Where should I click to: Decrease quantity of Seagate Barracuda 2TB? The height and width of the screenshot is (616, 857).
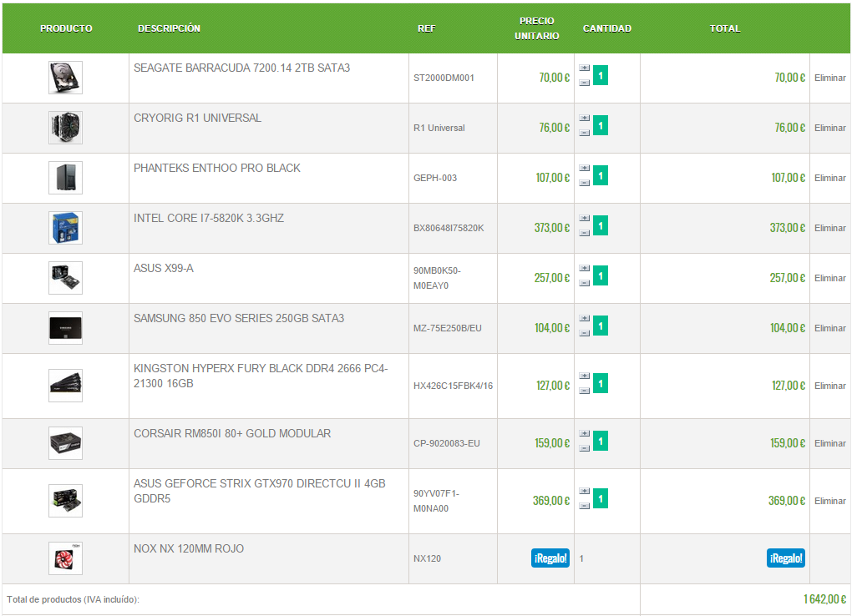tap(584, 83)
